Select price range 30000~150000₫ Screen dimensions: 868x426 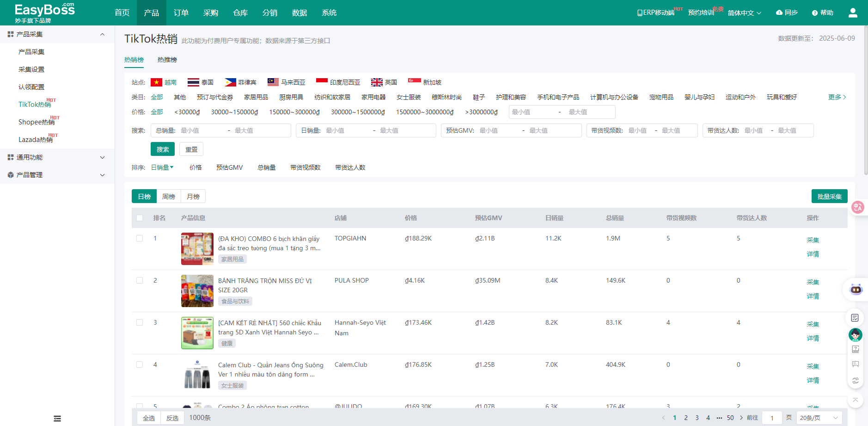(234, 112)
